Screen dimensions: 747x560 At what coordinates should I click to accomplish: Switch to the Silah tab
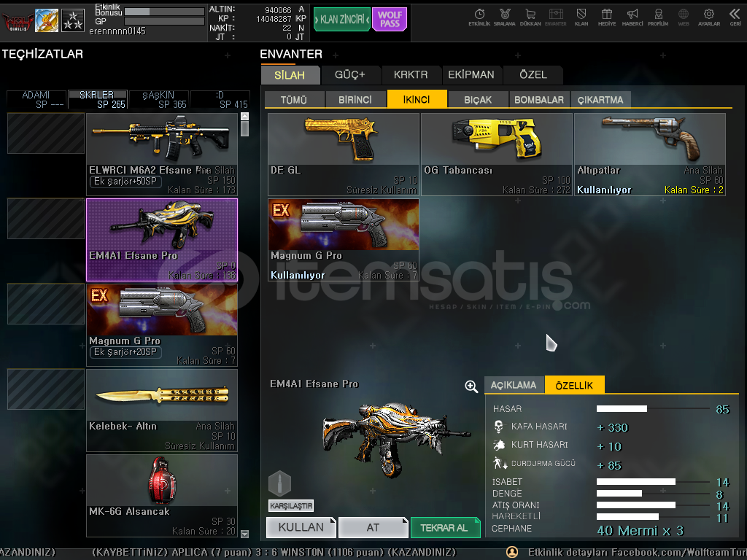coord(290,75)
